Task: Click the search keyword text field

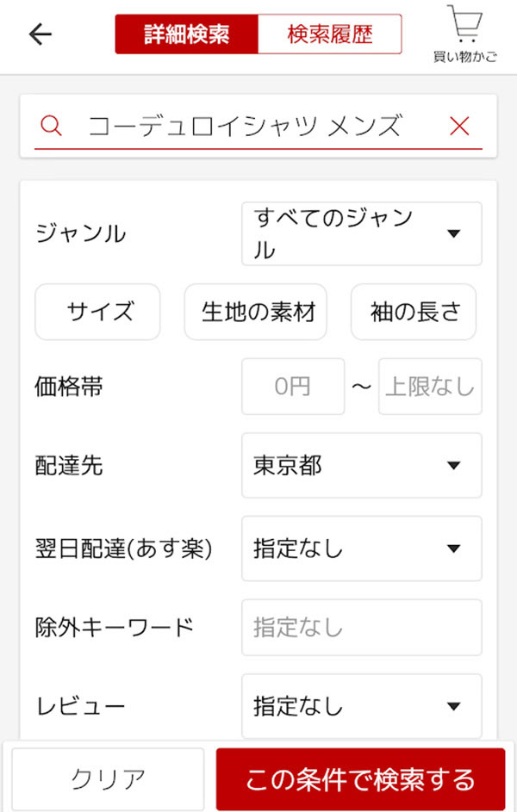Action: 246,127
